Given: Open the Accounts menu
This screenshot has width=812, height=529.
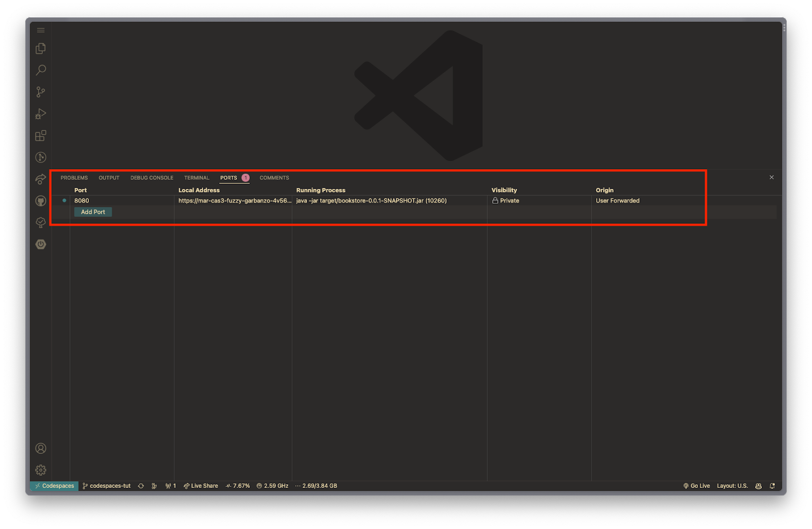Looking at the screenshot, I should coord(41,448).
